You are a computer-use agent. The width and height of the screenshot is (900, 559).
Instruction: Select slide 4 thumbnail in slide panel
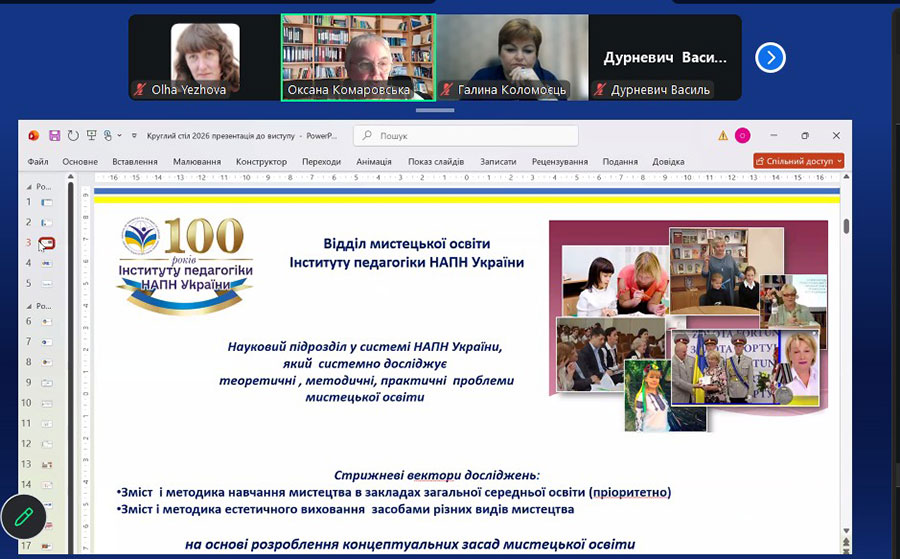pyautogui.click(x=46, y=263)
